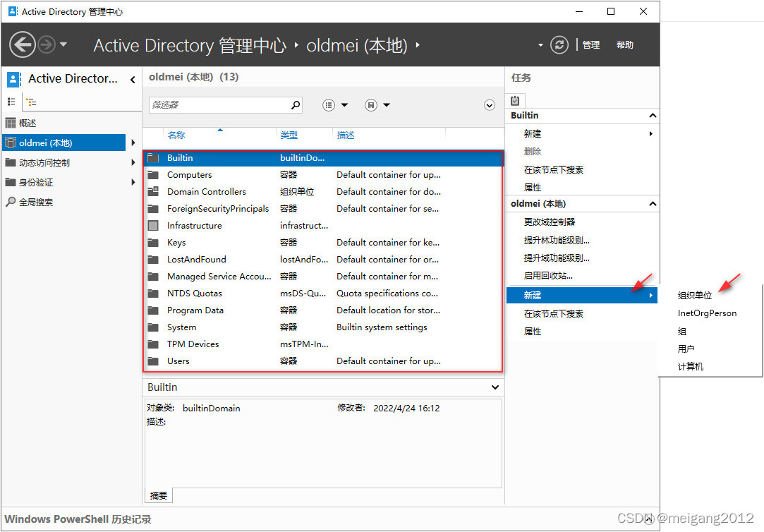This screenshot has height=532, width=764.
Task: Click 更改域控制器 in tasks pane
Action: tap(549, 222)
